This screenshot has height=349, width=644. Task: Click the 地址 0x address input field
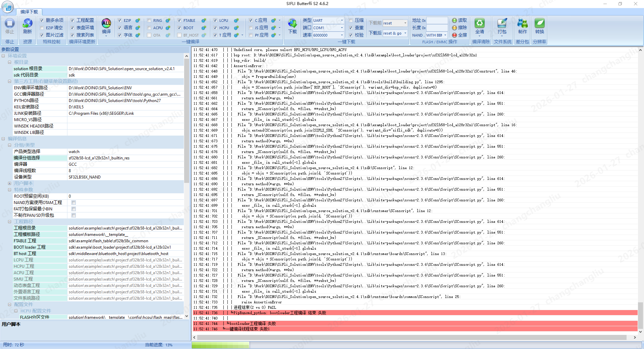coord(437,20)
